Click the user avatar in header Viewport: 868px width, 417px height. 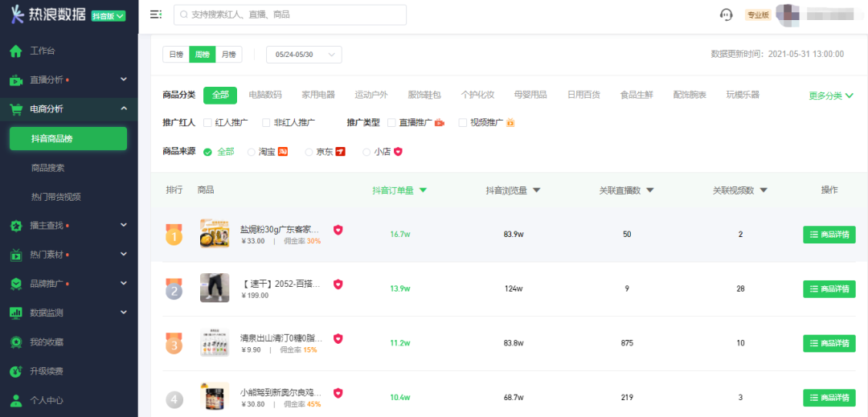click(x=787, y=15)
